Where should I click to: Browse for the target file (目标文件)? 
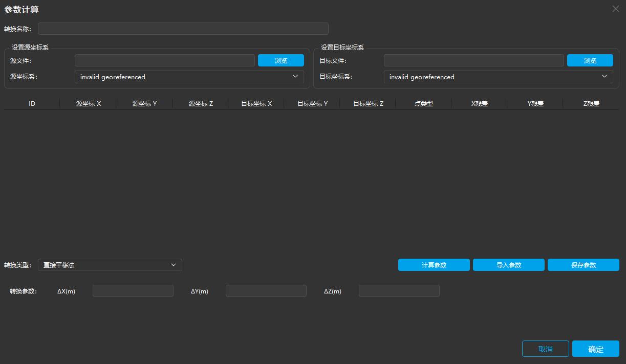click(x=590, y=60)
